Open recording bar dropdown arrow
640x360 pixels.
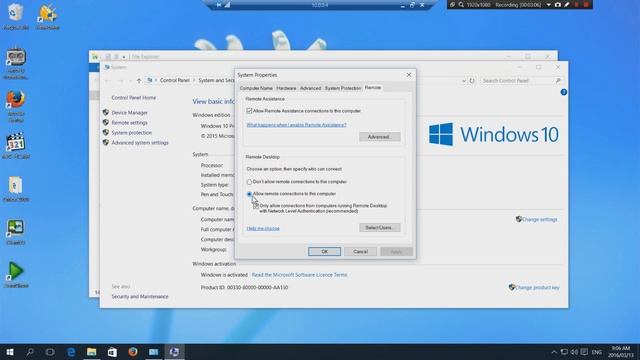[x=549, y=5]
